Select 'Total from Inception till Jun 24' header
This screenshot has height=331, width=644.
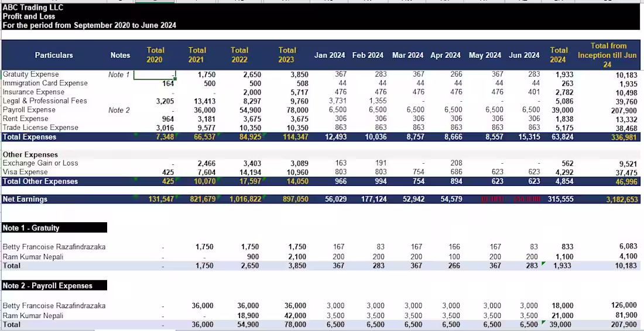coord(608,55)
